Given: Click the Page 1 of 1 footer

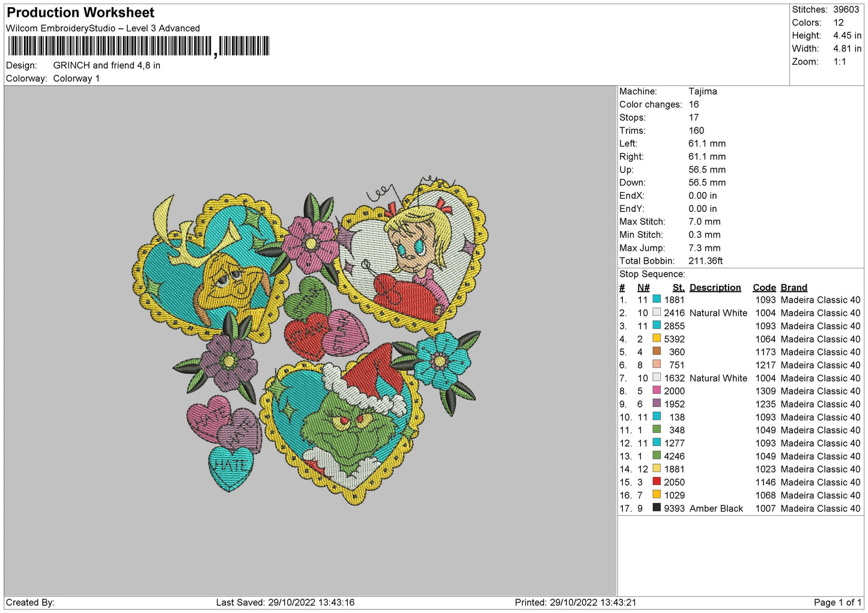Looking at the screenshot, I should tap(837, 602).
